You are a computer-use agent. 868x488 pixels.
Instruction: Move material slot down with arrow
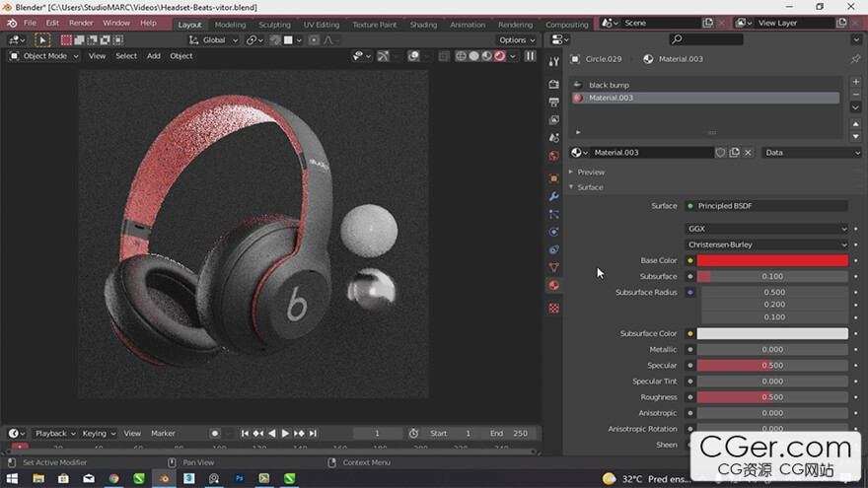coord(856,136)
